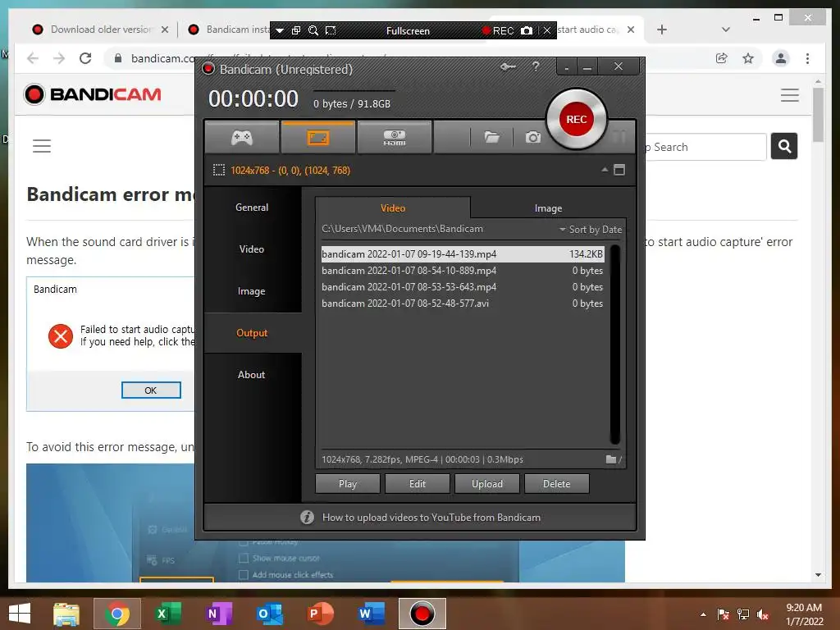The image size is (840, 630).
Task: Select Screen Recording mode rectangle icon
Action: pyautogui.click(x=317, y=138)
